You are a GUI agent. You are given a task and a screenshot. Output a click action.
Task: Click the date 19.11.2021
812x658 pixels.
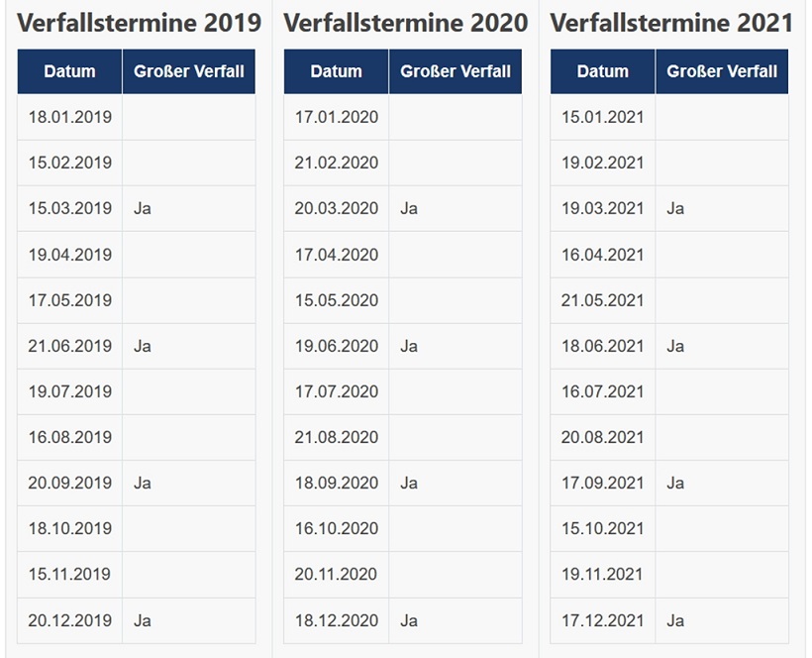[x=603, y=574]
